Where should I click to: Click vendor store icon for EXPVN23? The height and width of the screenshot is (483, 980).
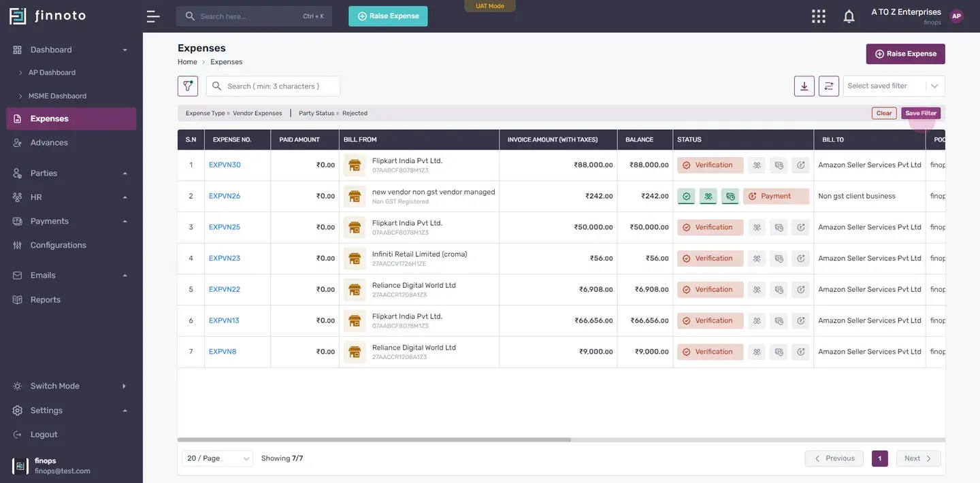[355, 259]
